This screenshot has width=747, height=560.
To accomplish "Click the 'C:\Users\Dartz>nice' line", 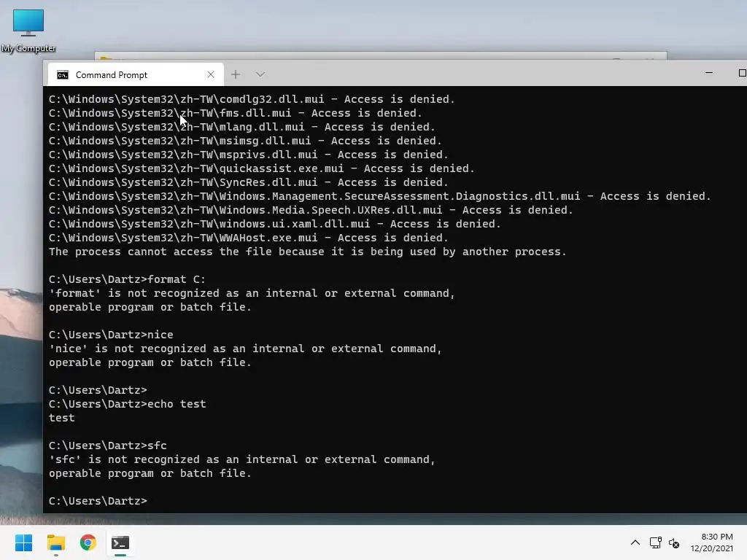I will coord(111,334).
